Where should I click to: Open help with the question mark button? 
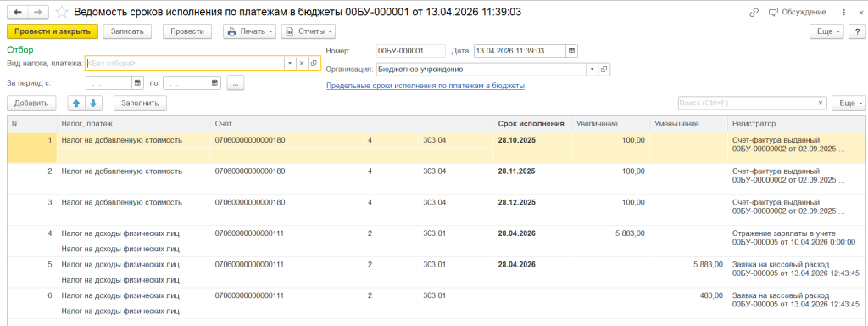pos(857,31)
